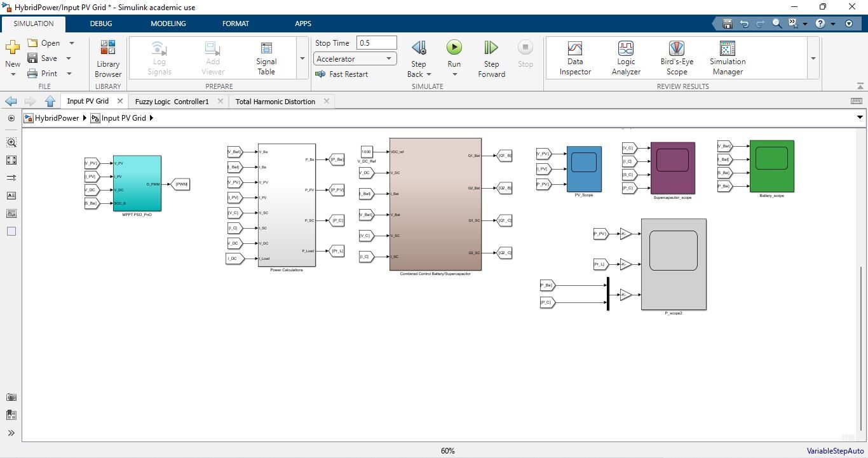Click the VariableStepAuto solver link
The image size is (868, 458).
(835, 451)
